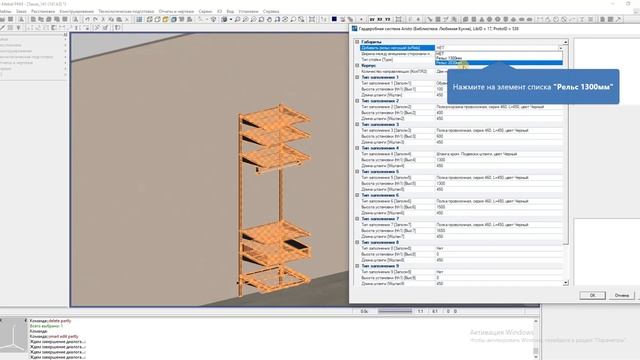Screen dimensions: 640x360
Task: Select the orange wardrobe rack model in viewport
Action: coord(274,200)
